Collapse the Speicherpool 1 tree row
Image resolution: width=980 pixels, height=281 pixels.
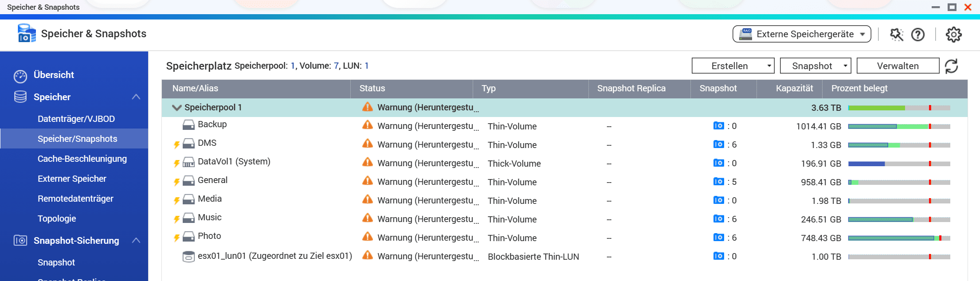pyautogui.click(x=176, y=108)
